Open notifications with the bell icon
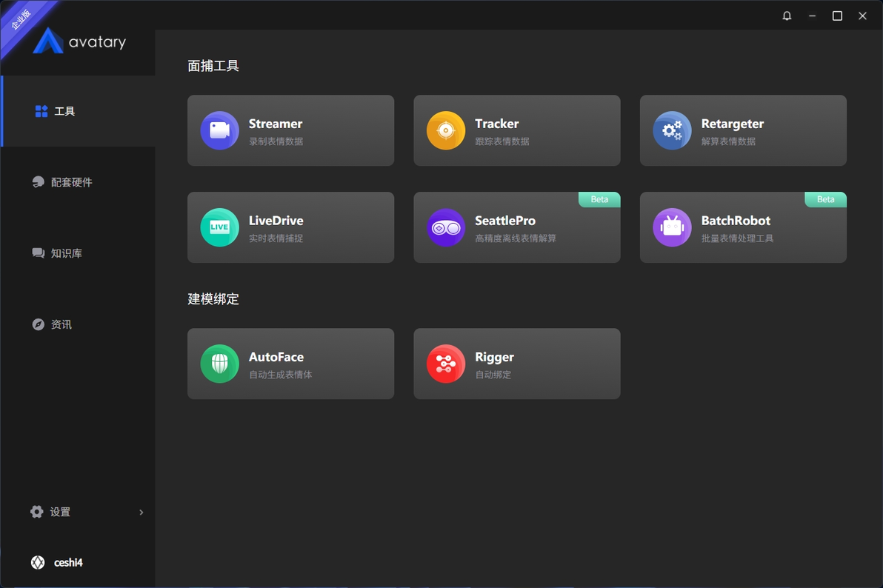883x588 pixels. 787,16
